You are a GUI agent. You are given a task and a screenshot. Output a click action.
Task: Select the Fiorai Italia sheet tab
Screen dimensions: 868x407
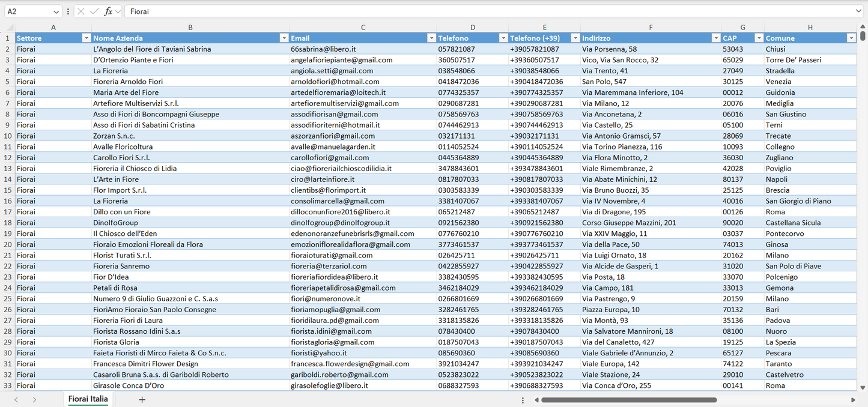[x=88, y=399]
